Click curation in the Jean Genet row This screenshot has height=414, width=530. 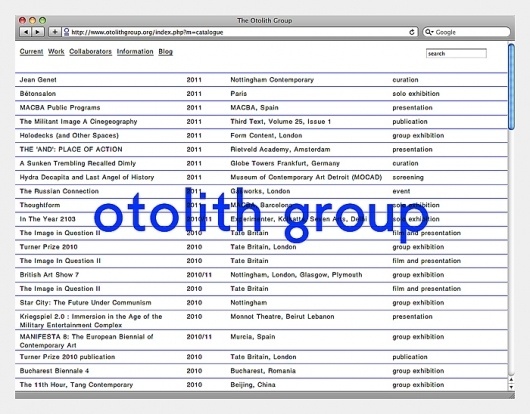[x=405, y=80]
